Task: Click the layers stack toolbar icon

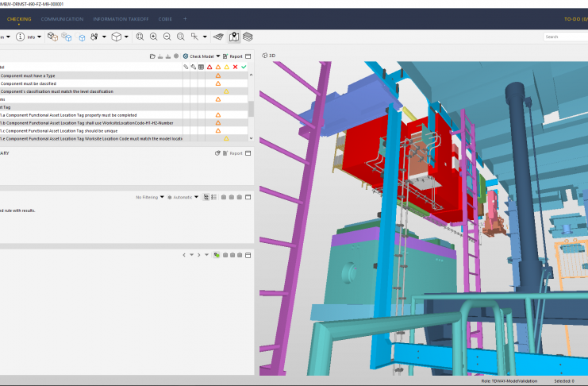Action: click(x=248, y=37)
